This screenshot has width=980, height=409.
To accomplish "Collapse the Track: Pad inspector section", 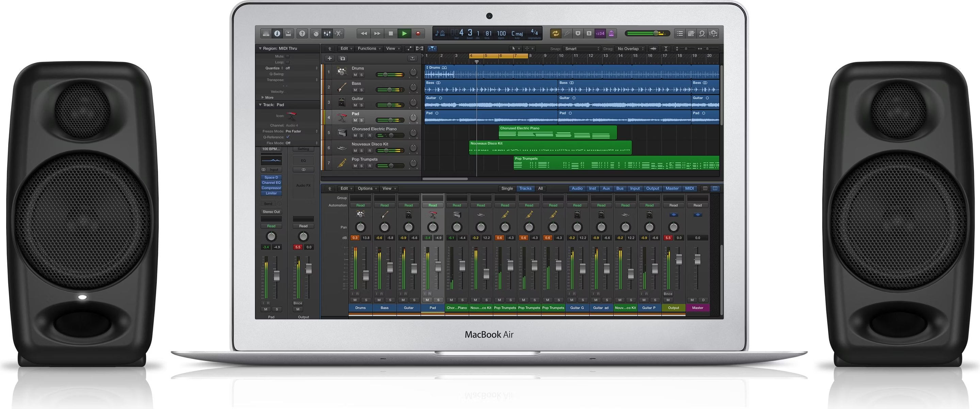I will 260,105.
